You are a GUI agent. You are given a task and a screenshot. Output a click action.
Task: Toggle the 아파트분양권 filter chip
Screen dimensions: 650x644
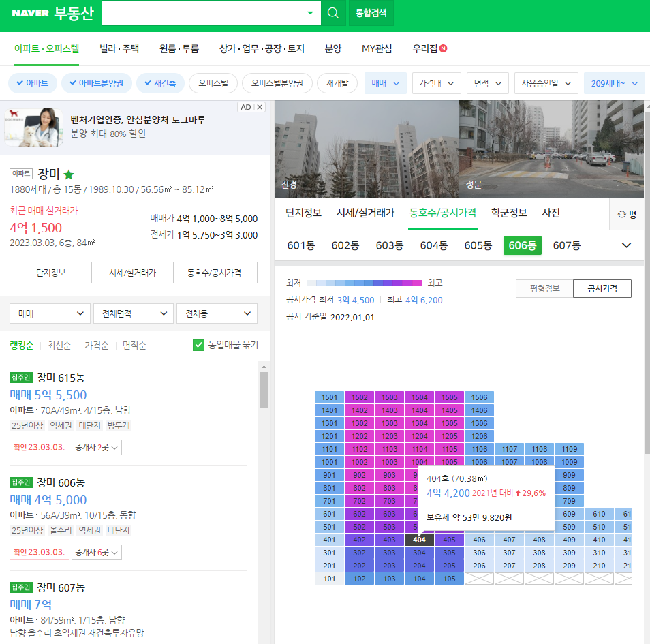click(97, 83)
